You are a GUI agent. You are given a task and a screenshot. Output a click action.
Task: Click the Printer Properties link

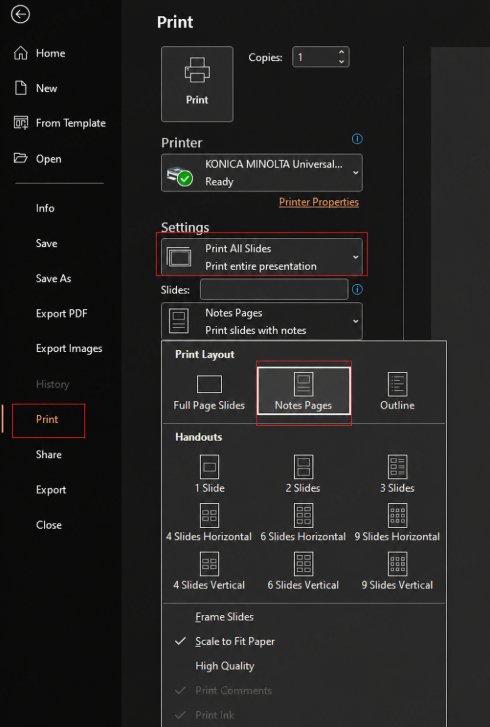coord(318,202)
